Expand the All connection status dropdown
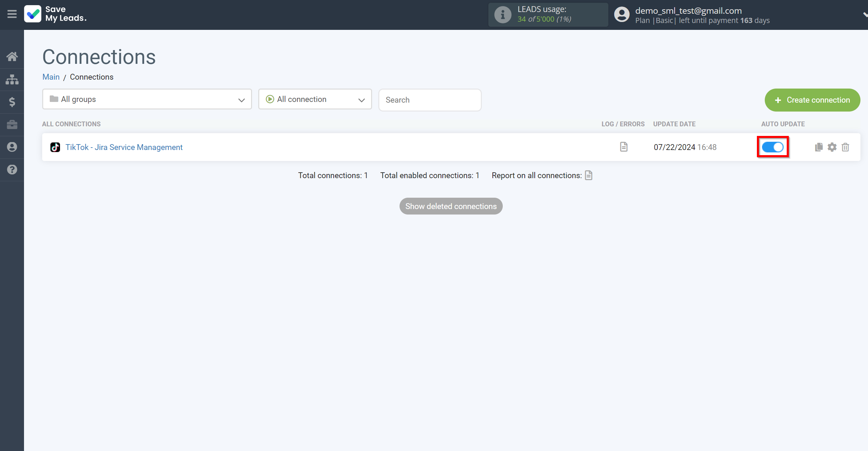The width and height of the screenshot is (868, 451). point(316,100)
